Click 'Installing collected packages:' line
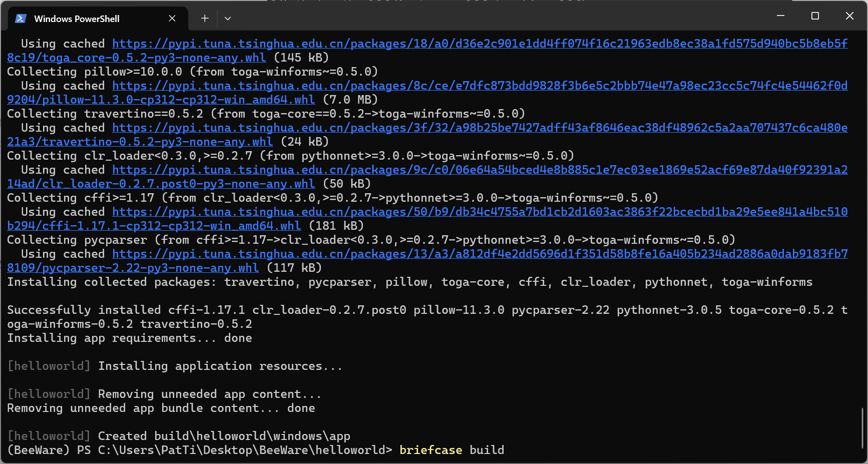The width and height of the screenshot is (868, 464). (x=410, y=282)
